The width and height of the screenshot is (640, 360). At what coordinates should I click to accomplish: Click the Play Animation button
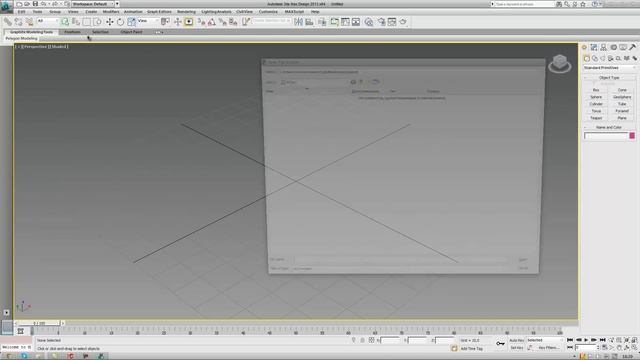tap(587, 340)
